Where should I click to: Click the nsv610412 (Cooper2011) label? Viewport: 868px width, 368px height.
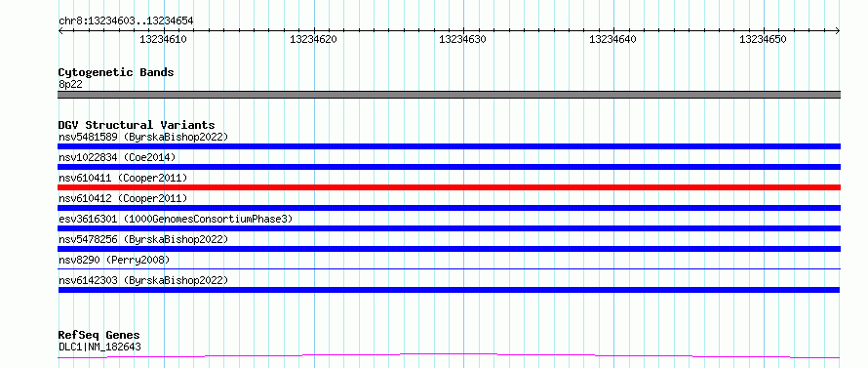point(123,198)
